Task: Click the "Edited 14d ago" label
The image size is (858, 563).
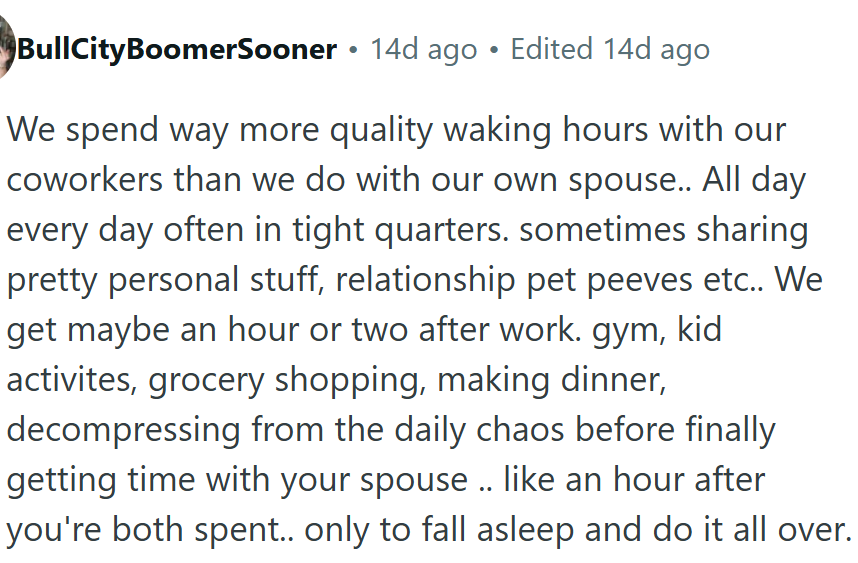Action: coord(610,49)
